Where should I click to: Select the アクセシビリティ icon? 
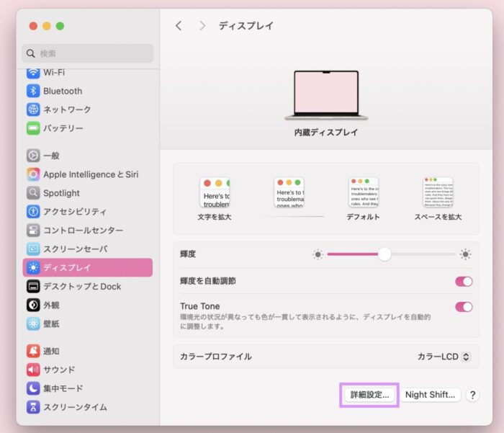click(33, 212)
